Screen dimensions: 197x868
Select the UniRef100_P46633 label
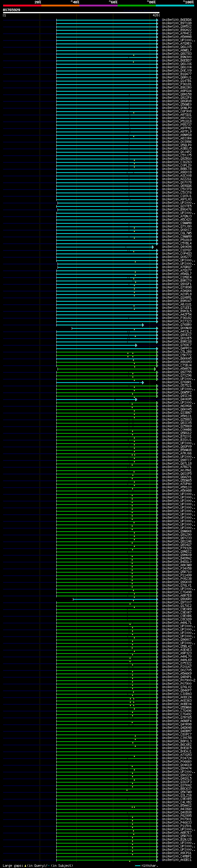point(177,822)
